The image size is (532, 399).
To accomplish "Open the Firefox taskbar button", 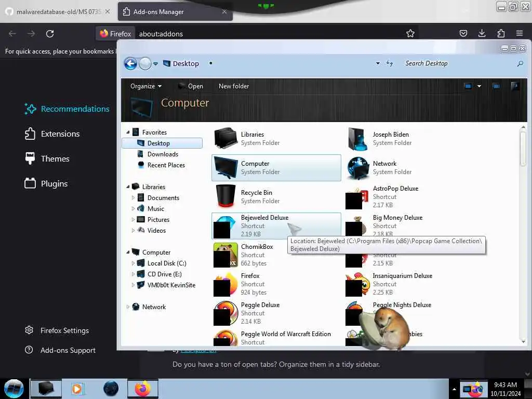I will point(143,389).
